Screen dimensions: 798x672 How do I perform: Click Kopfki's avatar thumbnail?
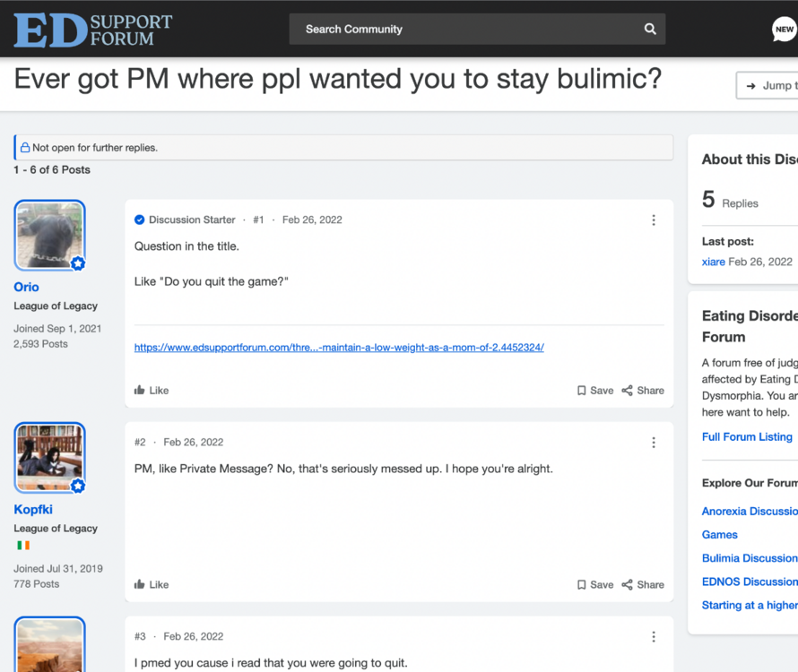tap(49, 457)
